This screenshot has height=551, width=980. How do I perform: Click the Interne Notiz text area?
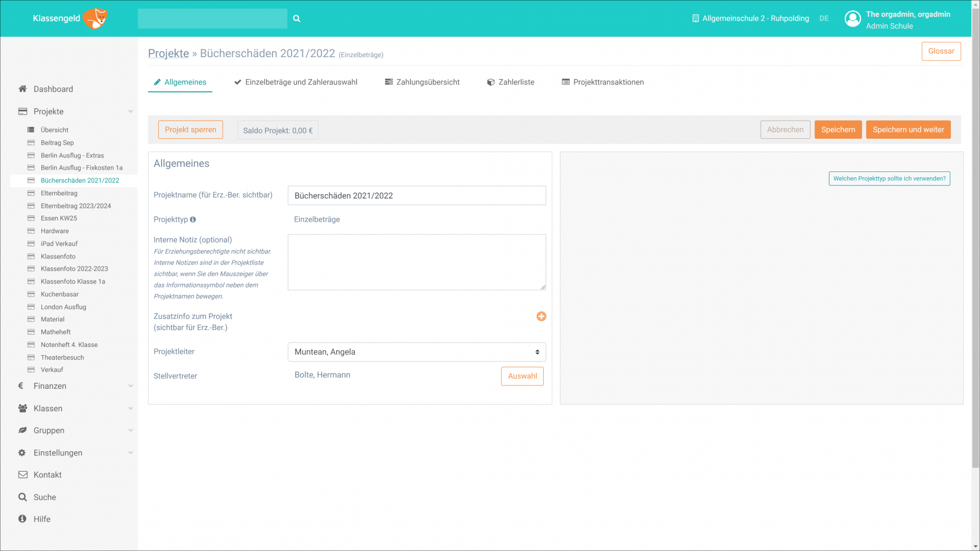click(416, 262)
